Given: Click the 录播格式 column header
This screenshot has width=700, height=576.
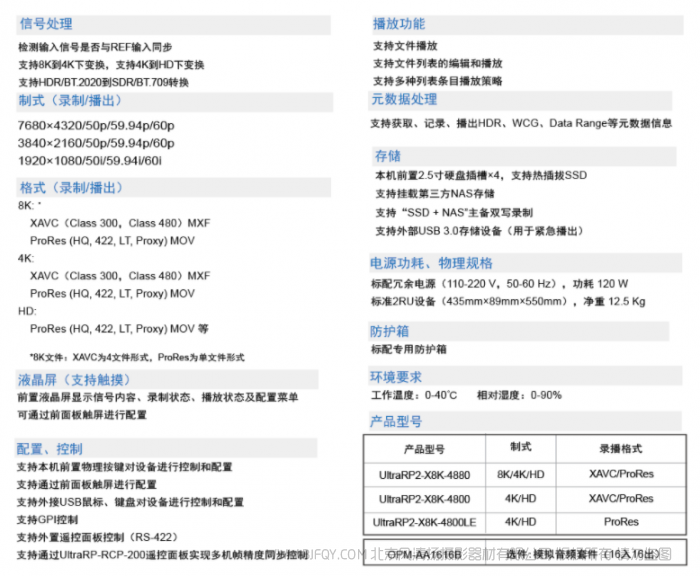Looking at the screenshot, I should (621, 449).
